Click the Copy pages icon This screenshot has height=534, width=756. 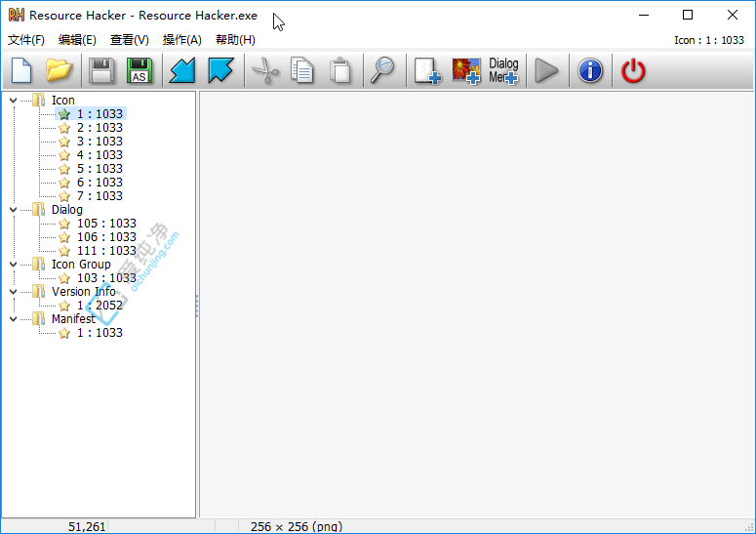(x=302, y=70)
